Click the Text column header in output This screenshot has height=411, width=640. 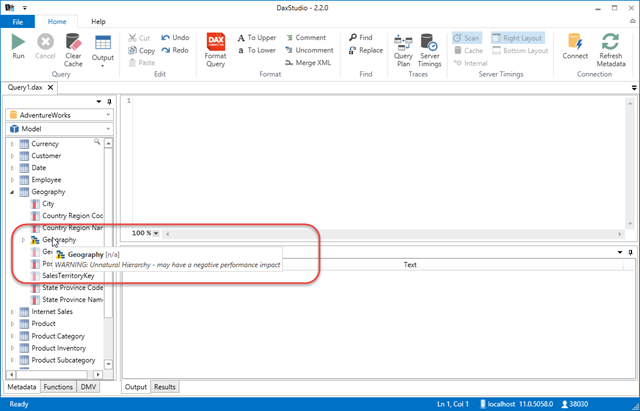coord(410,265)
